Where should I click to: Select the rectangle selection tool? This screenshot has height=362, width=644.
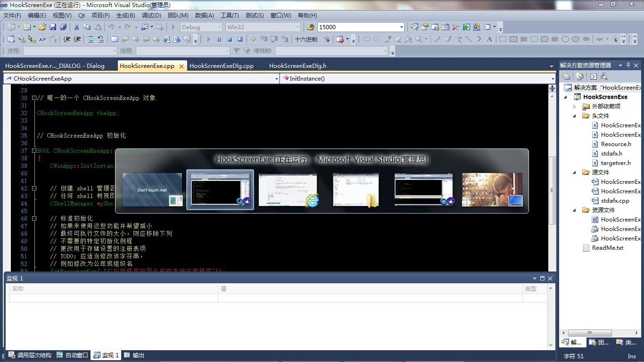point(366,40)
